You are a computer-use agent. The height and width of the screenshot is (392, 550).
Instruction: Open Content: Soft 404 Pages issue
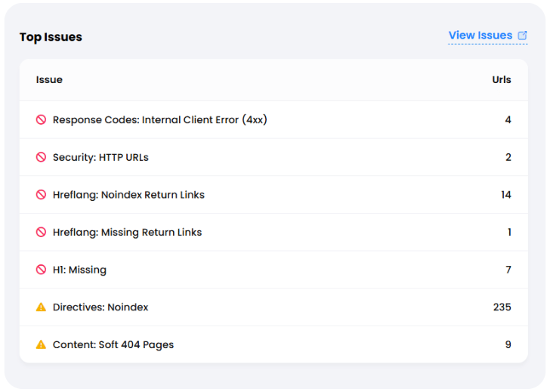click(x=113, y=345)
